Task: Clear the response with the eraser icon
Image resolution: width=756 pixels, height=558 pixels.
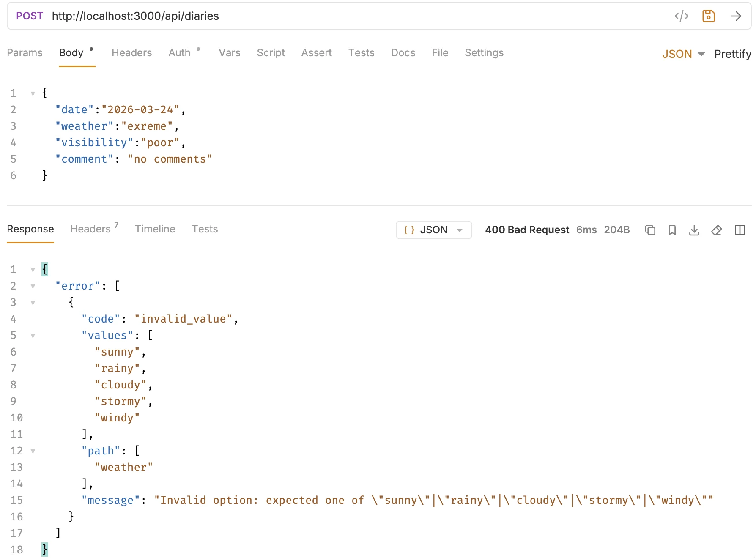Action: click(x=716, y=230)
